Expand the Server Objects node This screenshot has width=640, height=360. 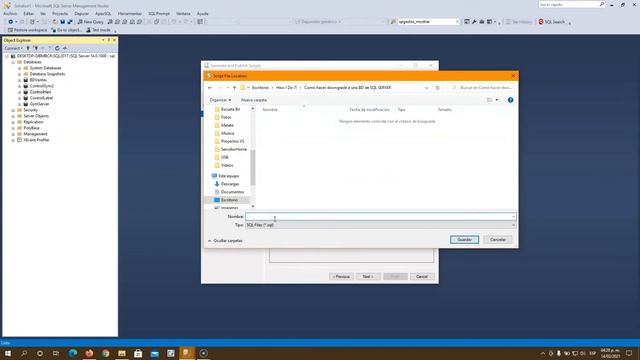click(13, 116)
